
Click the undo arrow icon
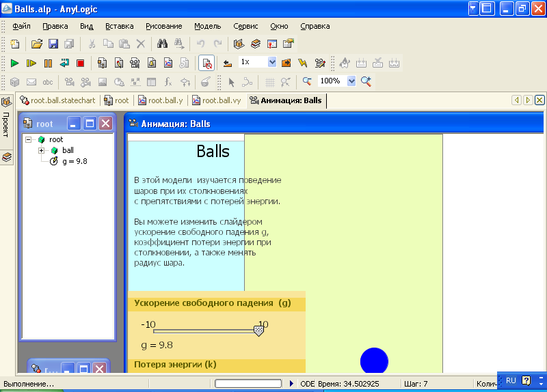(200, 44)
